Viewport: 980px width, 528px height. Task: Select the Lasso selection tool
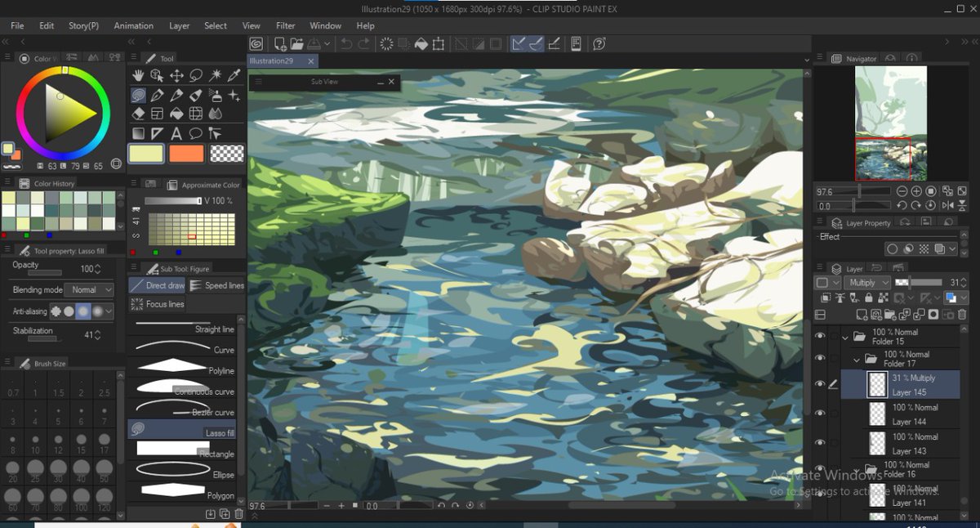coord(196,76)
